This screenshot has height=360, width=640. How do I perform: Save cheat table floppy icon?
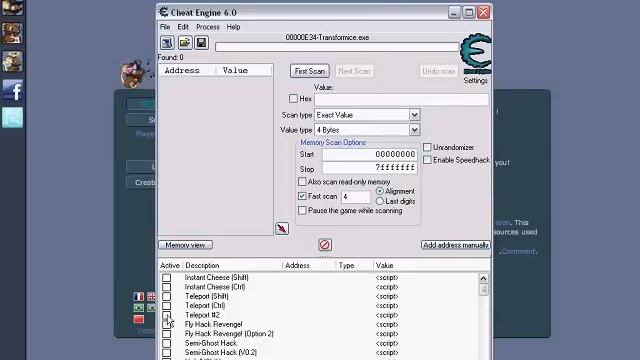coord(201,43)
